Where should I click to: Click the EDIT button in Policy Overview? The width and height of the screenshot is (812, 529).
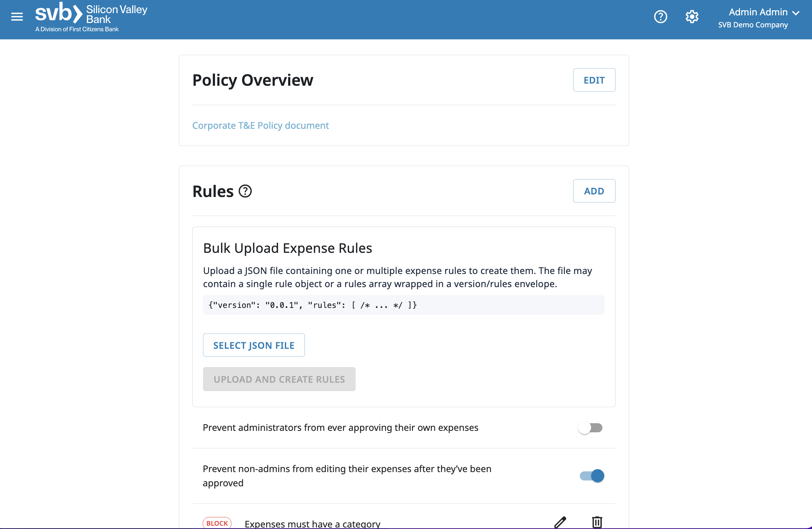point(594,80)
